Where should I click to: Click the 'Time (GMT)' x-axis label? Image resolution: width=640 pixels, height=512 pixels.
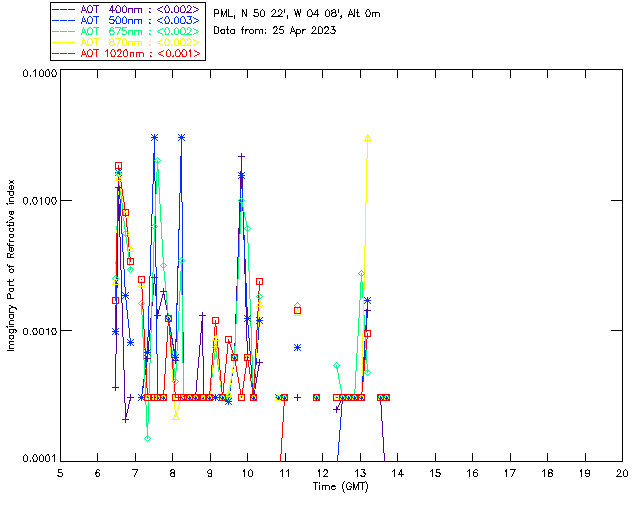point(339,486)
